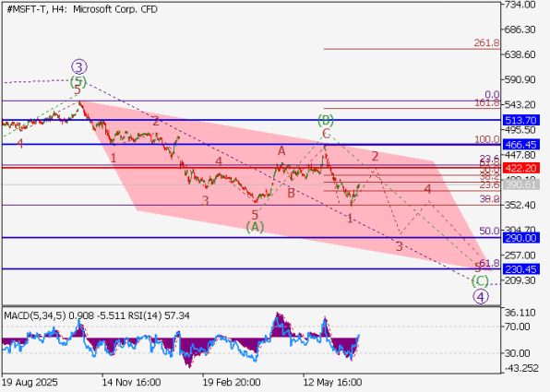This screenshot has width=550, height=392.
Task: Click the 14 Nov 16:00 time marker
Action: coord(131,382)
